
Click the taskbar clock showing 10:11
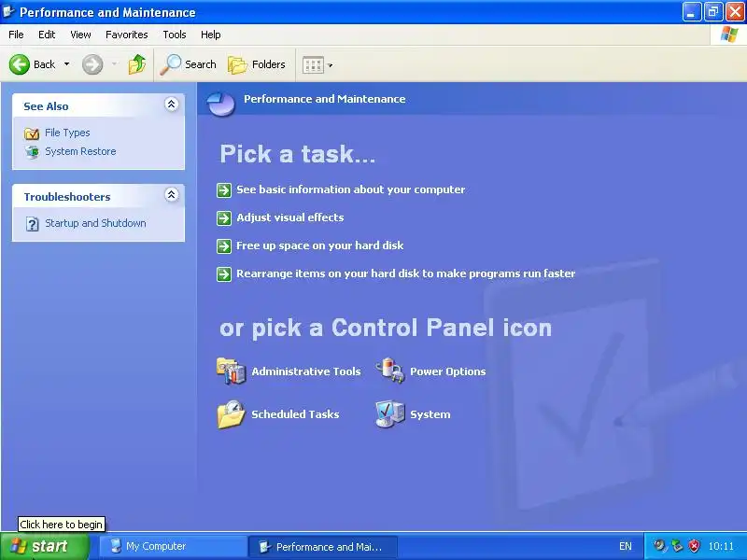tap(721, 546)
